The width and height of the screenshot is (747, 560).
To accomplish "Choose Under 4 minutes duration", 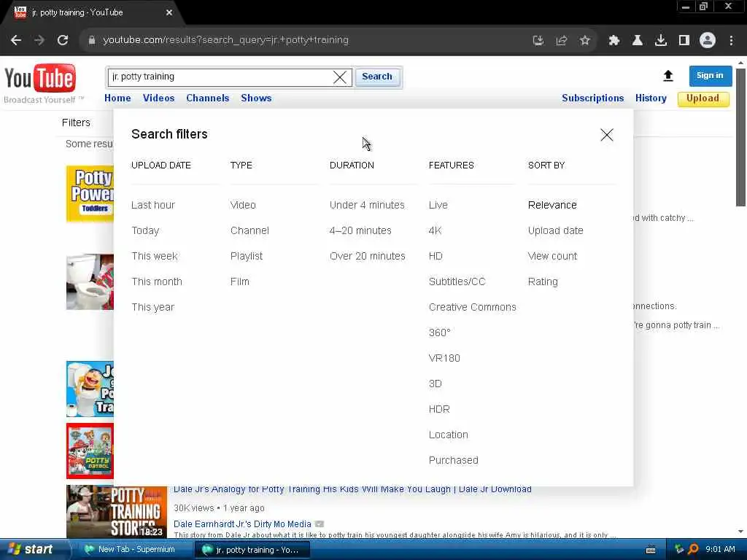I will [367, 205].
